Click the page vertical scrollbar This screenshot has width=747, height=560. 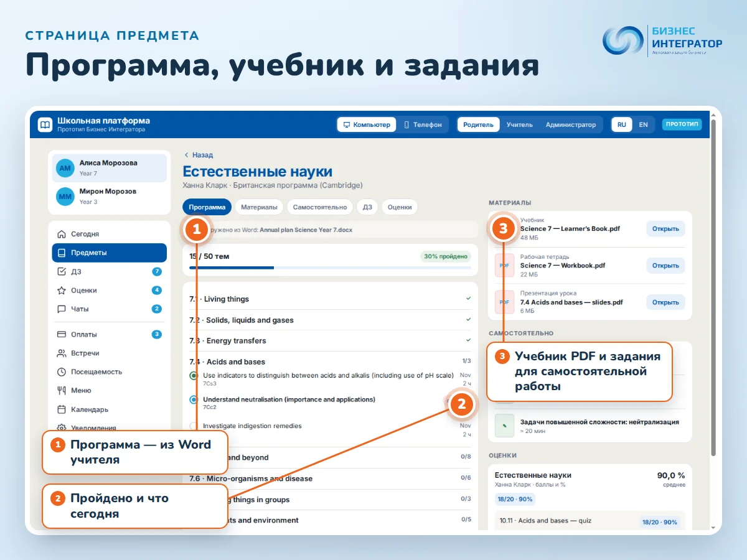(x=713, y=286)
